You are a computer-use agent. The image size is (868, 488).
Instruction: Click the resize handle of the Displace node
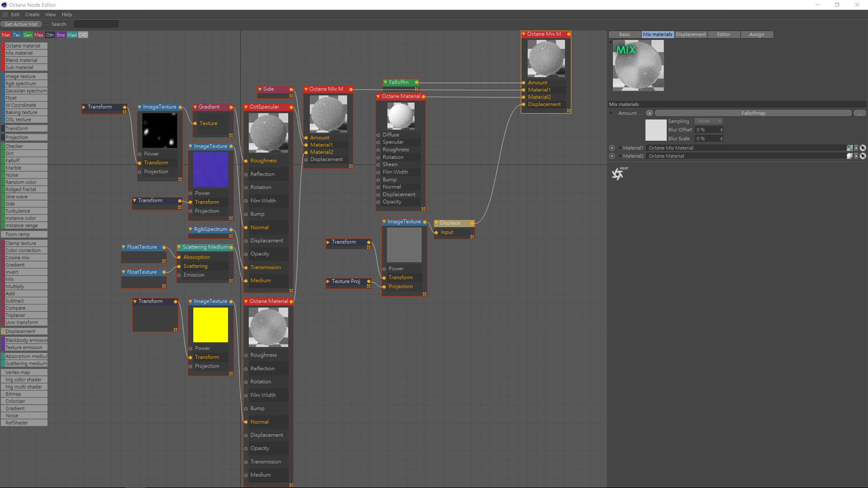point(472,237)
